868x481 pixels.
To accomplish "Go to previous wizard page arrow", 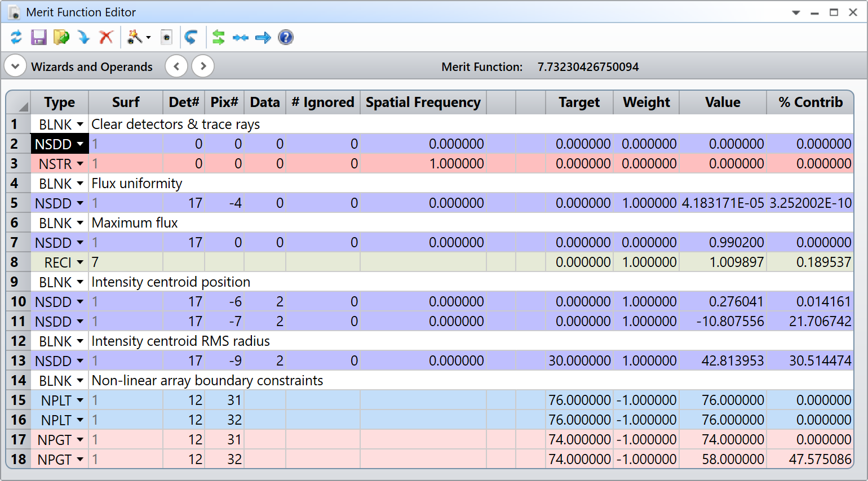I will click(176, 66).
